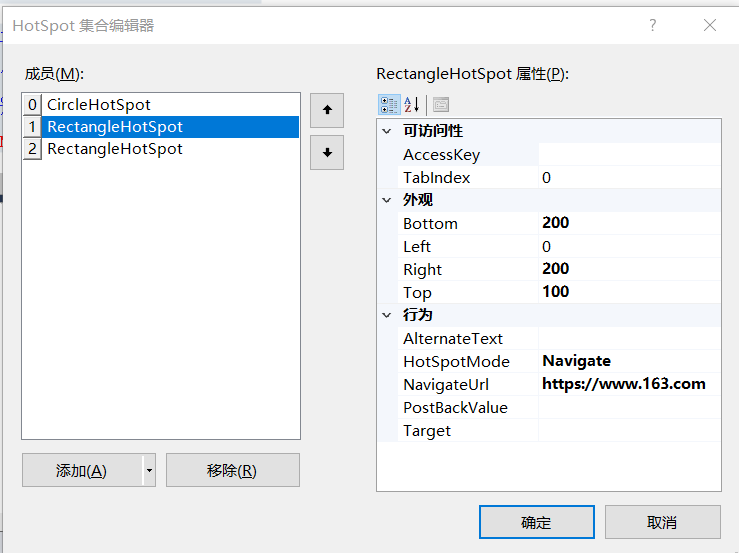Move selected member up

[x=326, y=110]
